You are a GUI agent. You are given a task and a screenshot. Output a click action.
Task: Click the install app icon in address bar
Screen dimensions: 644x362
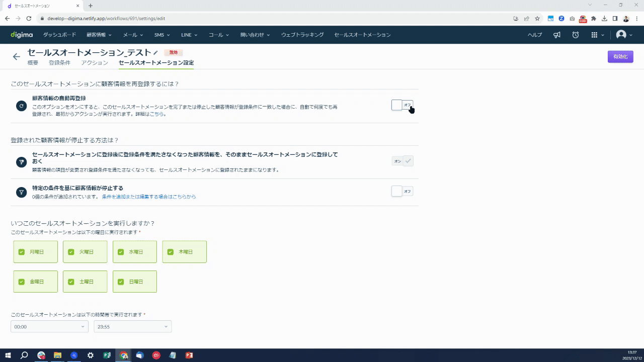(x=516, y=19)
